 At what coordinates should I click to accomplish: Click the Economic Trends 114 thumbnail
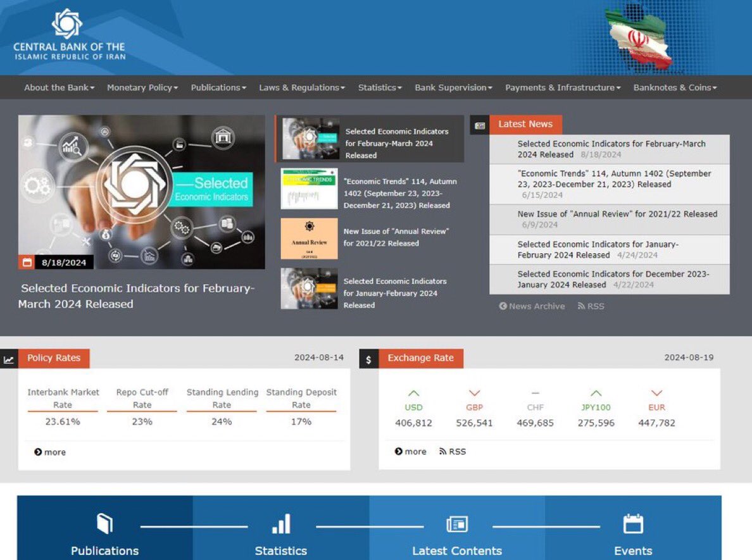pyautogui.click(x=310, y=189)
